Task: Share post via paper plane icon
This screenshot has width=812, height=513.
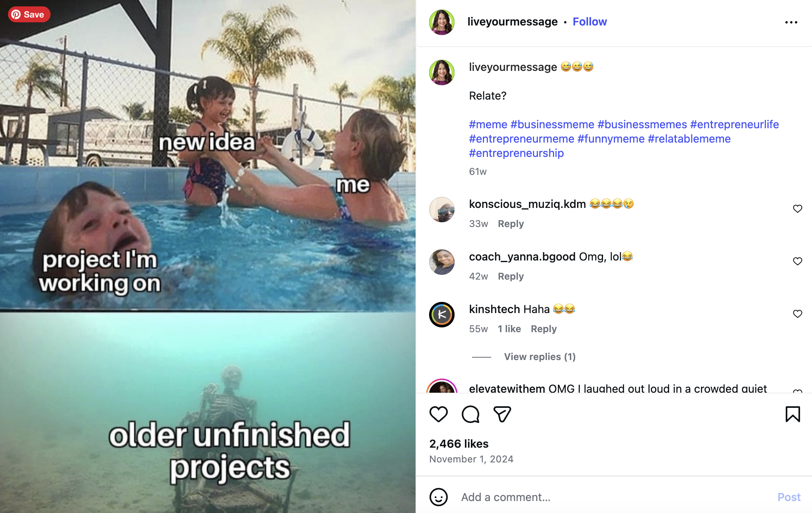Action: point(502,414)
